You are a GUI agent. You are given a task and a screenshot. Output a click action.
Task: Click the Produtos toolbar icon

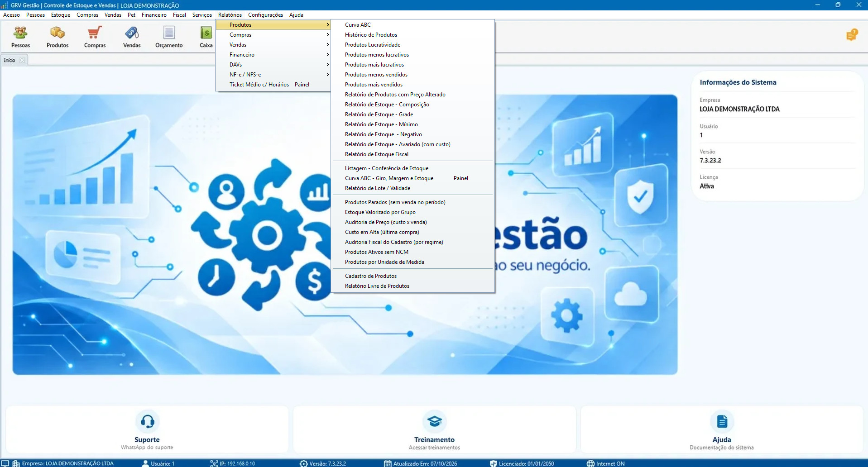pyautogui.click(x=58, y=37)
